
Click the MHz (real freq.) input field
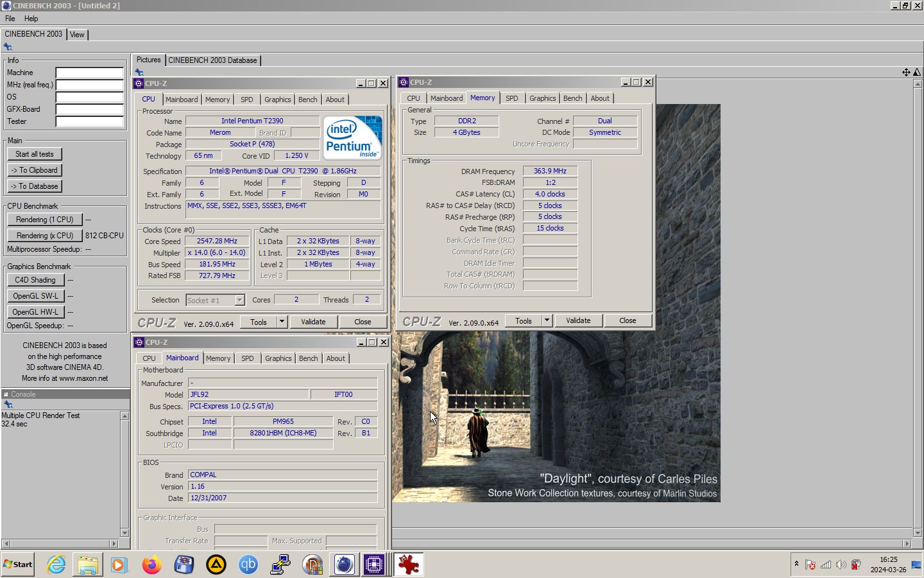pos(89,85)
